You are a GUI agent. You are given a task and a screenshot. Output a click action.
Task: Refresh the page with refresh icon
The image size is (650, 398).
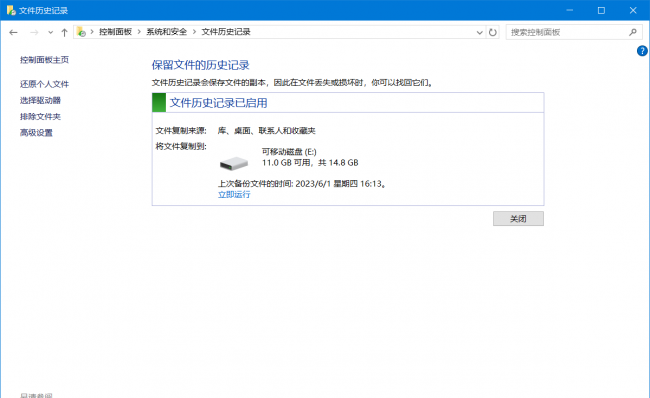click(492, 32)
